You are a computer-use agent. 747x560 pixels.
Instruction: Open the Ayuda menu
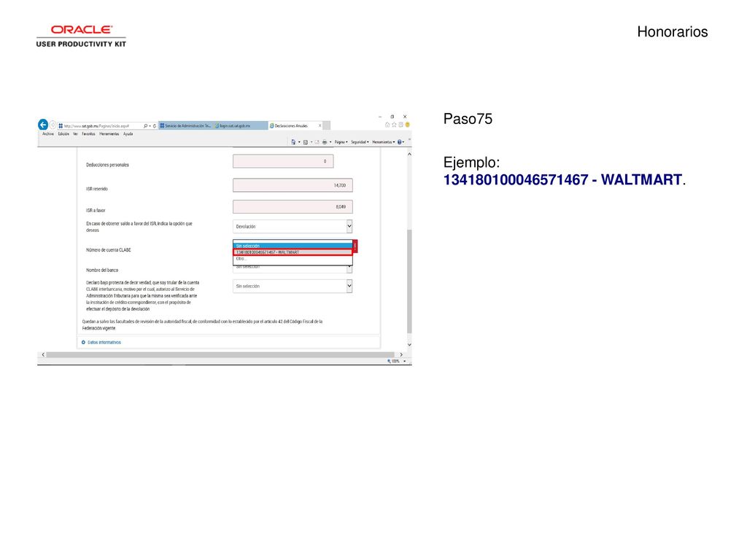(x=128, y=134)
